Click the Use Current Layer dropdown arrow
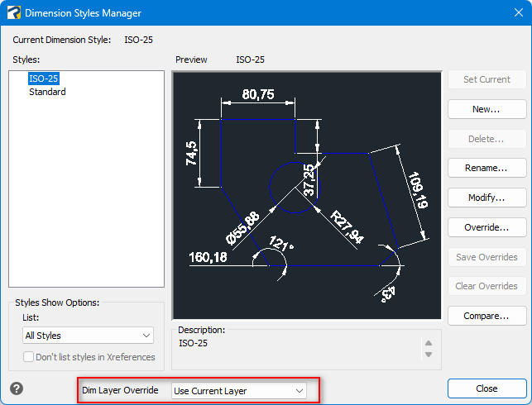 pyautogui.click(x=300, y=391)
